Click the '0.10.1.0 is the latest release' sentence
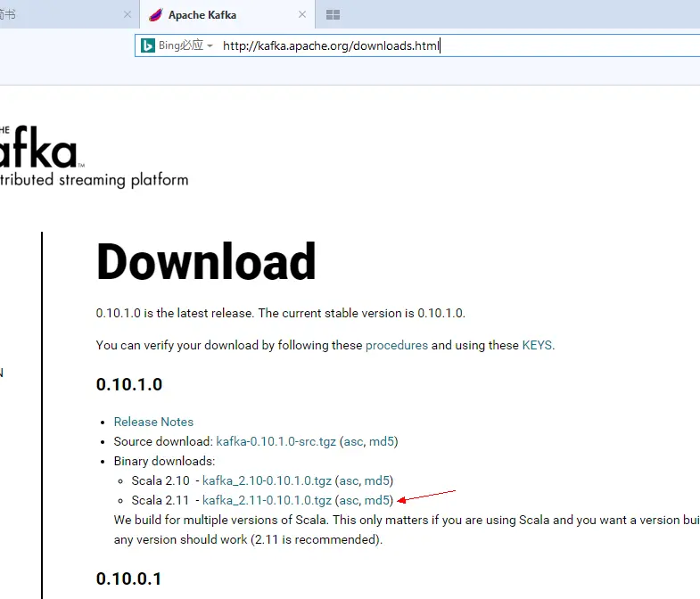The image size is (700, 599). (x=175, y=313)
